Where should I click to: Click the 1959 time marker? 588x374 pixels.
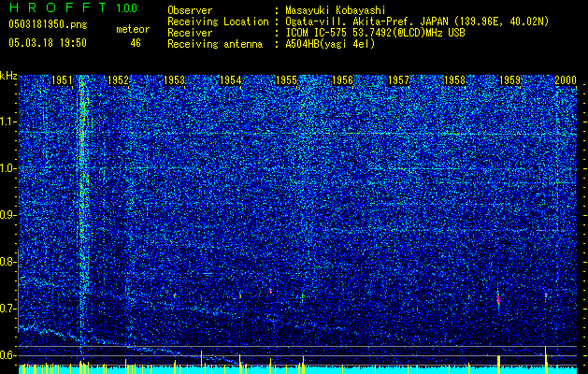pyautogui.click(x=510, y=80)
